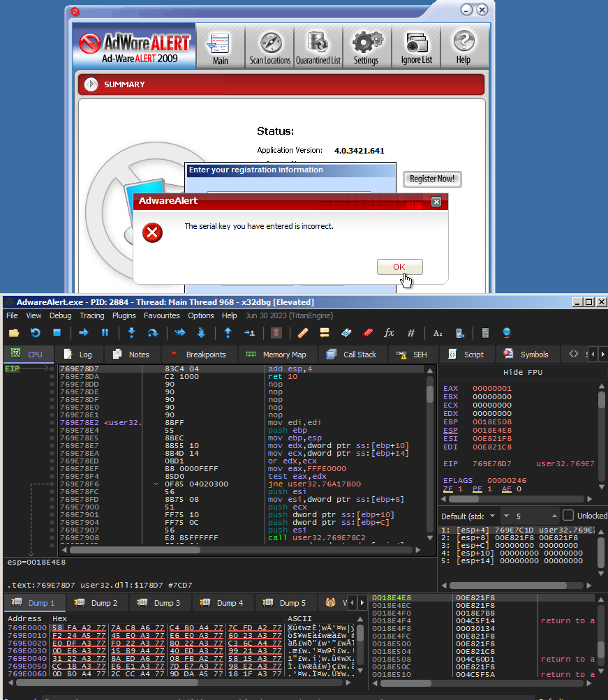
Task: Open Scan Locations in AdwareAlert
Action: (270, 48)
